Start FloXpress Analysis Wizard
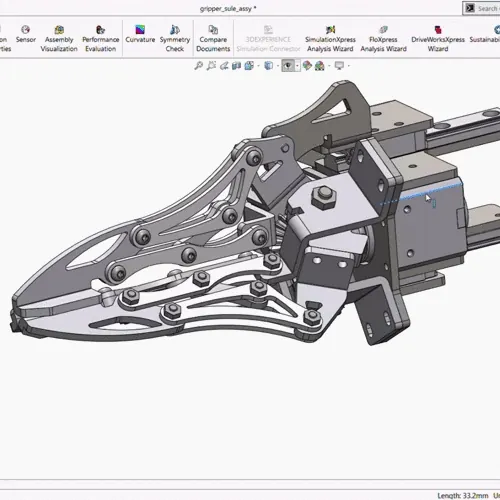Viewport: 500px width, 500px height. [x=383, y=39]
